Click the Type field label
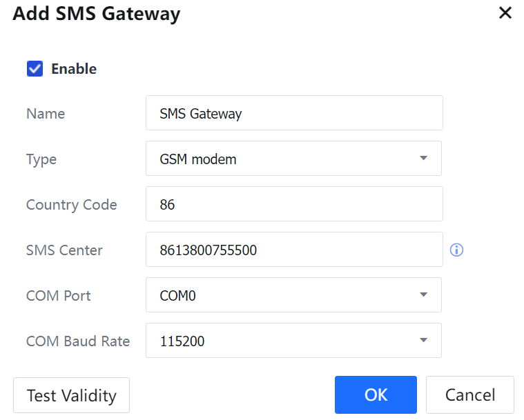The image size is (524, 420). click(x=41, y=159)
